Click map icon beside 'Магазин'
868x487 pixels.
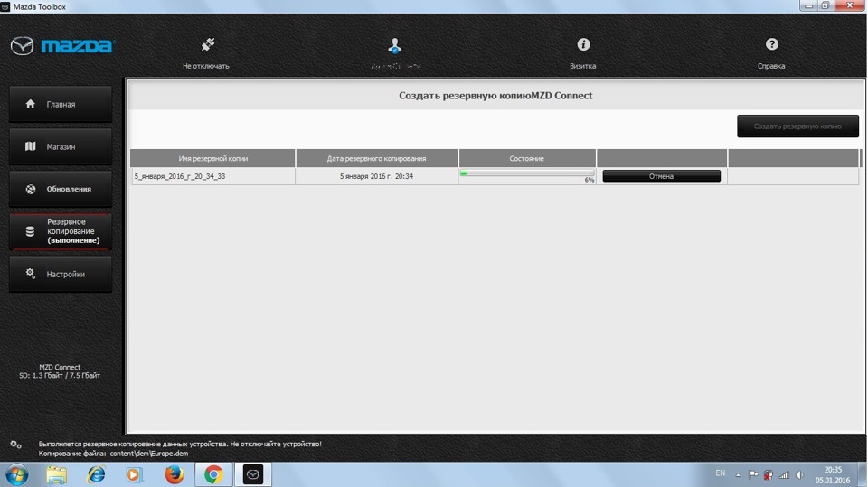[31, 146]
